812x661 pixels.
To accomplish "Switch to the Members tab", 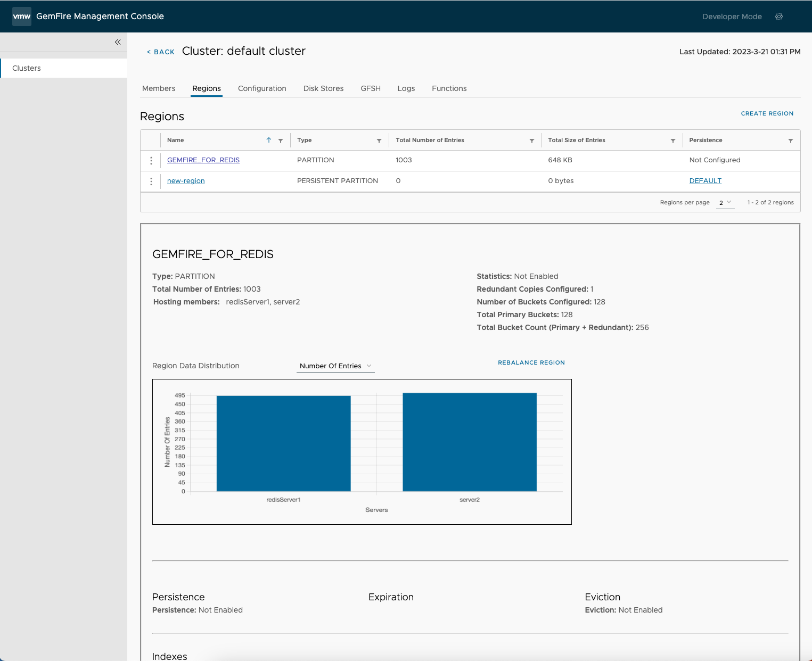I will tap(159, 88).
